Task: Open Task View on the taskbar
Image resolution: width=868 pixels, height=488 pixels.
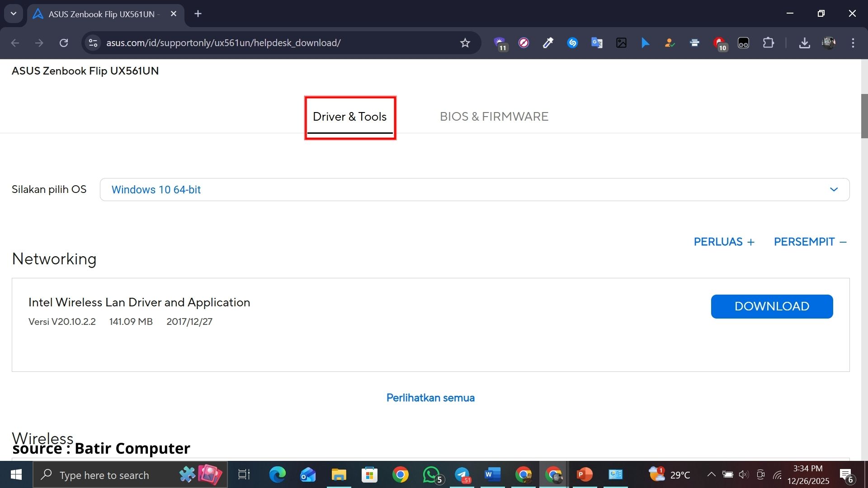Action: click(244, 475)
